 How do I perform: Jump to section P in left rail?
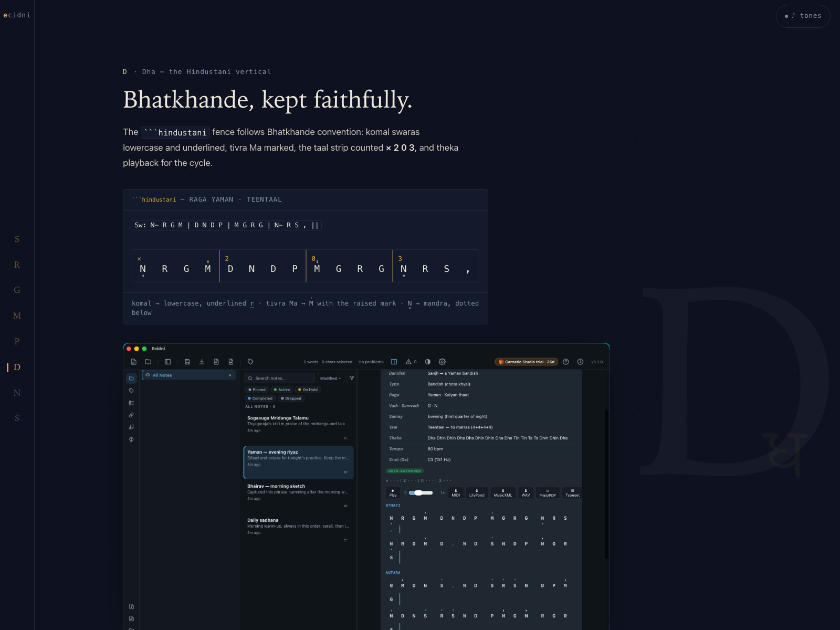17,342
